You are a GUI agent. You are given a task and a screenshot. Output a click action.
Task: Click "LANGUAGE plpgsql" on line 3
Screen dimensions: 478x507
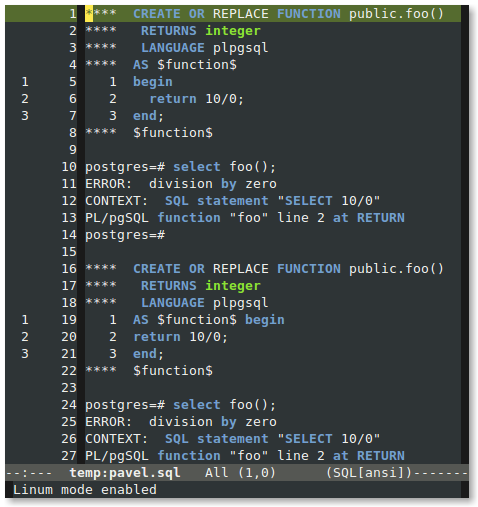point(205,48)
